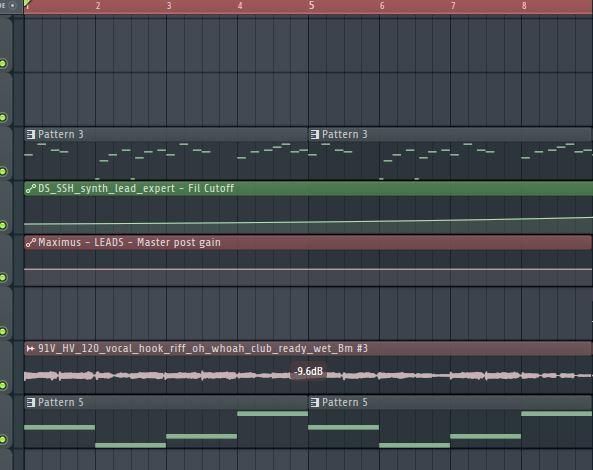The image size is (593, 470).
Task: Mute the vocal hook audio track
Action: pos(3,385)
